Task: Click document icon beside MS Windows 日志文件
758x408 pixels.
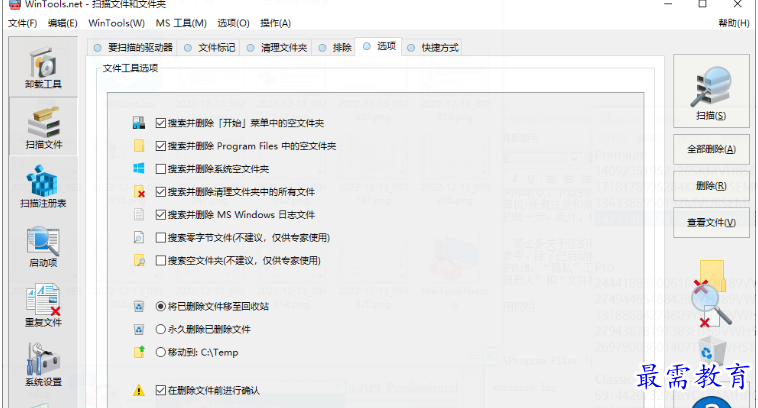Action: (x=139, y=214)
